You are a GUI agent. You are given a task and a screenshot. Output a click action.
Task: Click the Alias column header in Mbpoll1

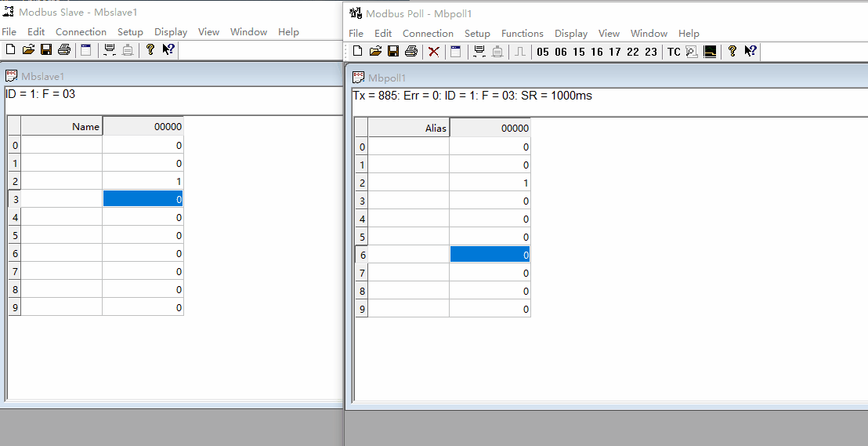pos(409,129)
